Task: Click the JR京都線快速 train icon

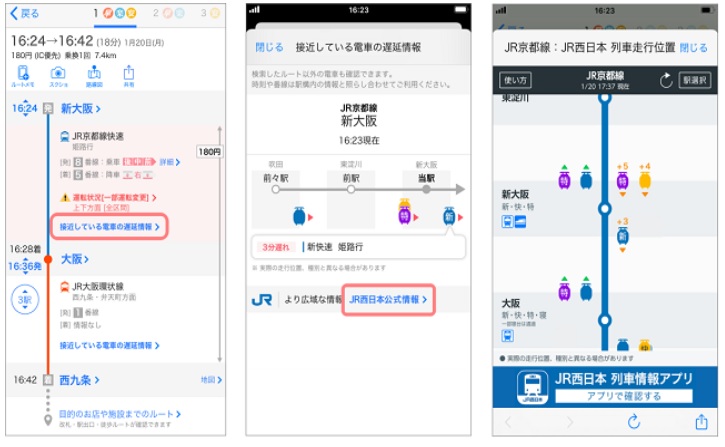Action: coord(65,136)
